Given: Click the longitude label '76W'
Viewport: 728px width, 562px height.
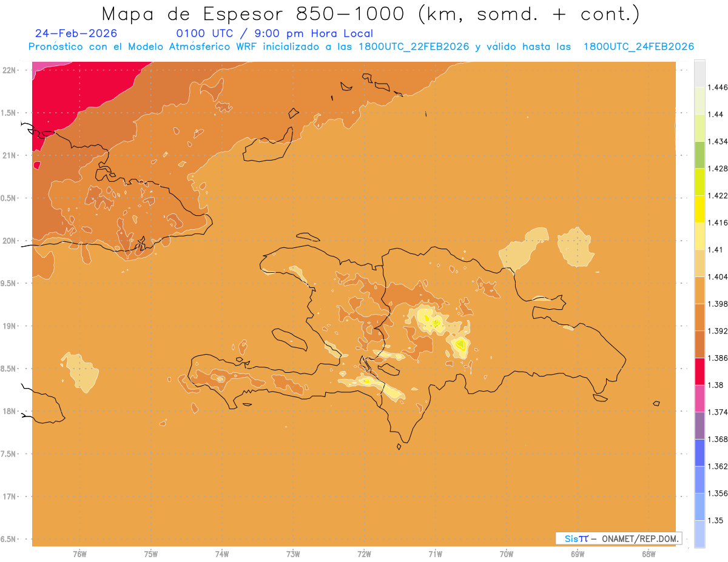Looking at the screenshot, I should tap(79, 554).
